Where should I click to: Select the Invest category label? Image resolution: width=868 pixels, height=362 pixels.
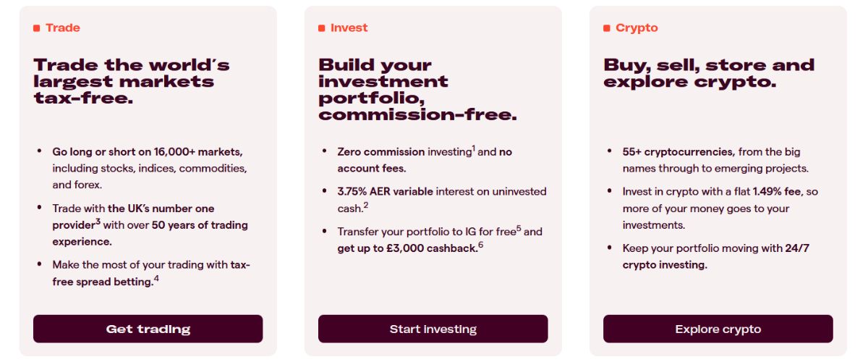[x=349, y=28]
